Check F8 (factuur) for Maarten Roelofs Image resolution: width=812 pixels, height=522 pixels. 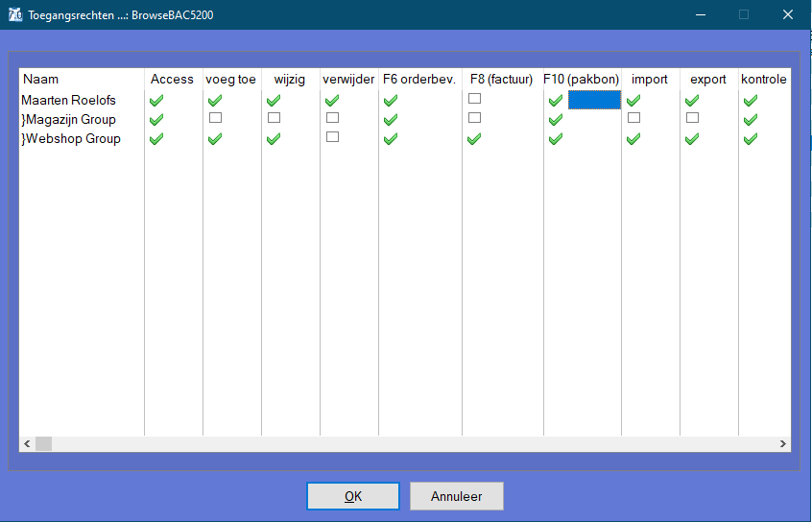point(474,99)
